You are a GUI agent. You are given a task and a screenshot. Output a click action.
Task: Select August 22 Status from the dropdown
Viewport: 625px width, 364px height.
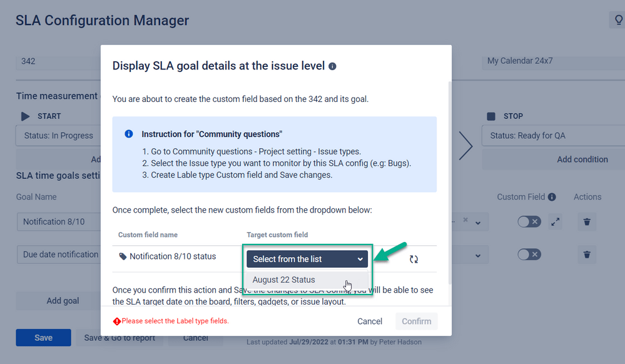click(283, 280)
